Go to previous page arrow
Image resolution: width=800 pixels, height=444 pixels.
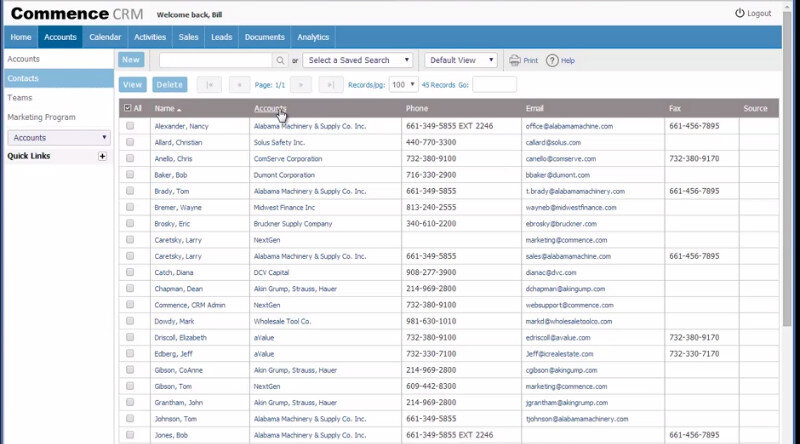[240, 85]
